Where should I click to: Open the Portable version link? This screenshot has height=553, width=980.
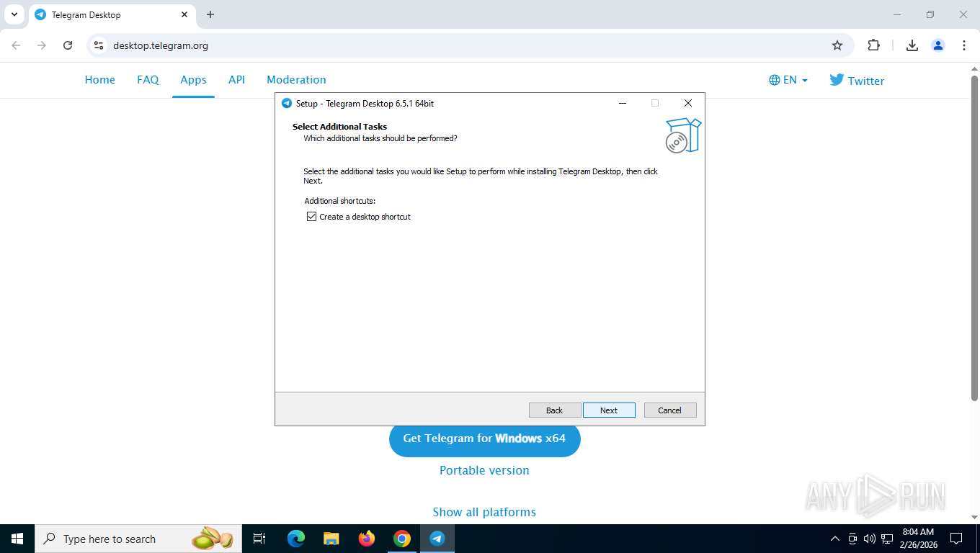[484, 470]
